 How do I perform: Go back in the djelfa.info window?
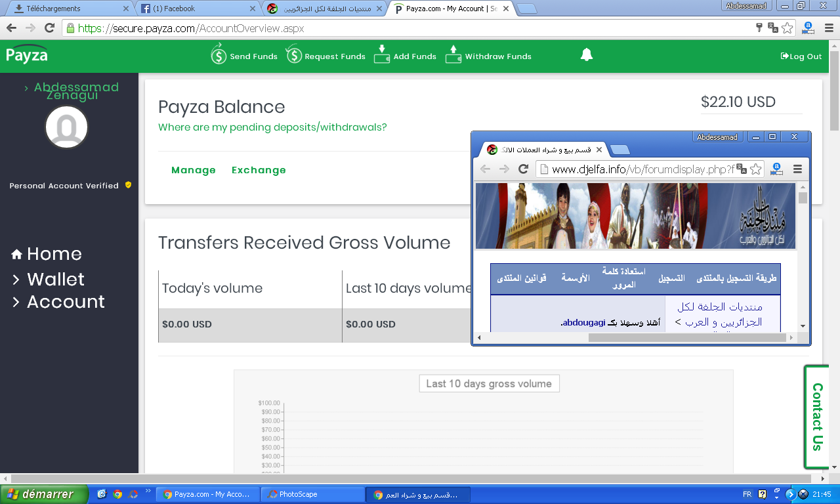point(485,169)
